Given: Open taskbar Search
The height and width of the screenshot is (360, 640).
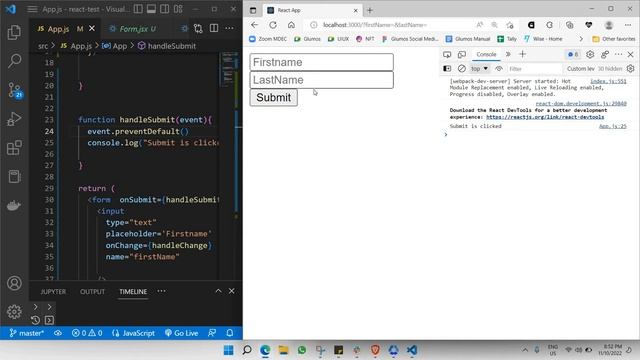Looking at the screenshot, I should pyautogui.click(x=247, y=350).
